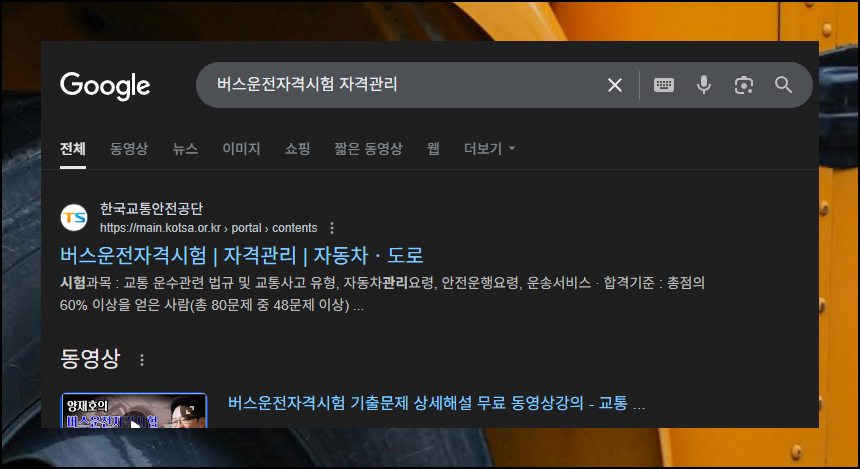Open 버스운전자격시험 기출문제 상세해설 video link
860x469 pixels.
tap(436, 403)
